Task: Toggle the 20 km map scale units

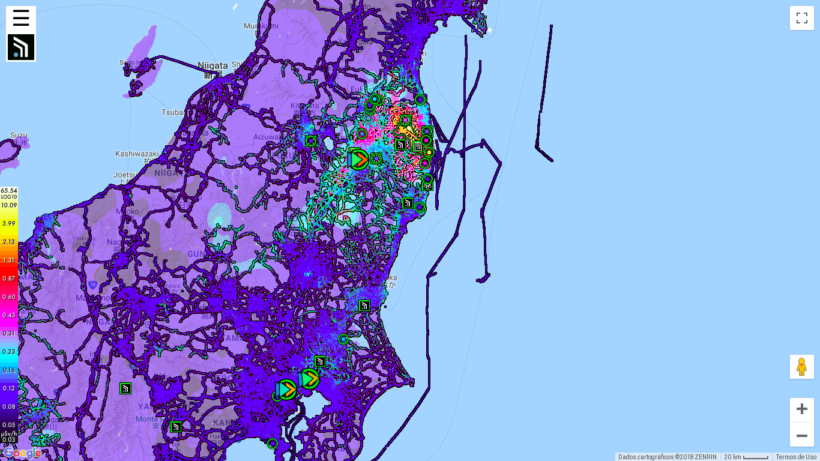Action: pyautogui.click(x=746, y=457)
